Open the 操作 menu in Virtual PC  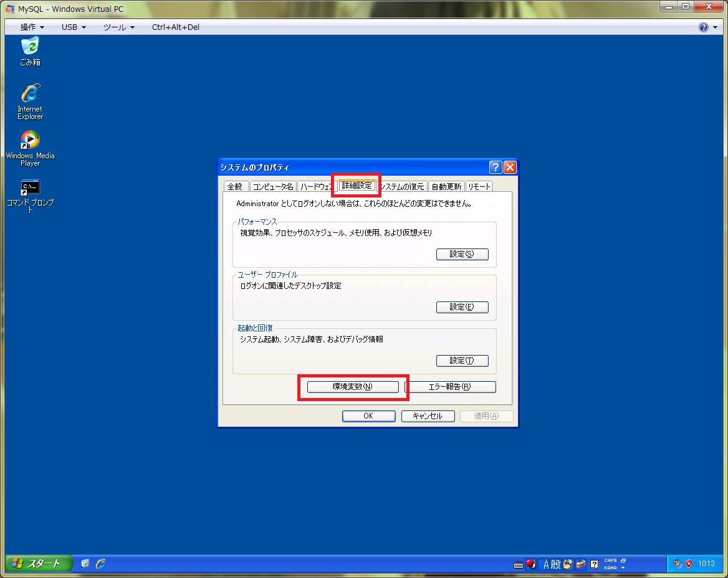click(32, 27)
